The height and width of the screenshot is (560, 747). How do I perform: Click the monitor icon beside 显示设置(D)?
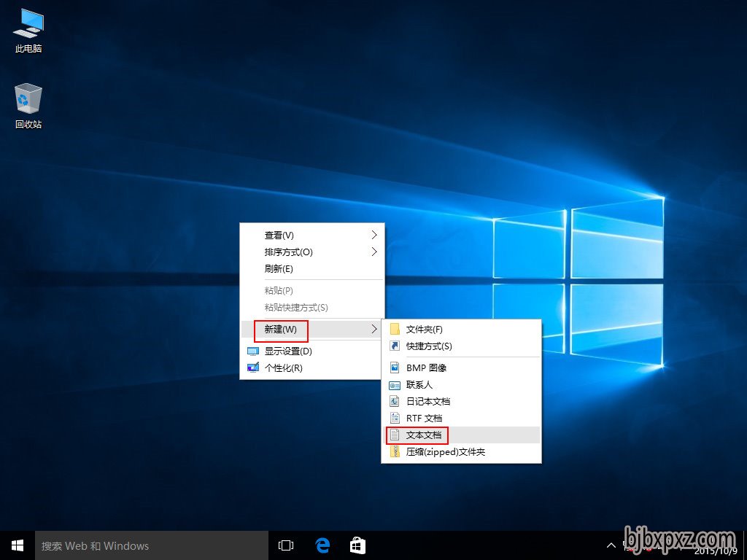click(x=253, y=351)
